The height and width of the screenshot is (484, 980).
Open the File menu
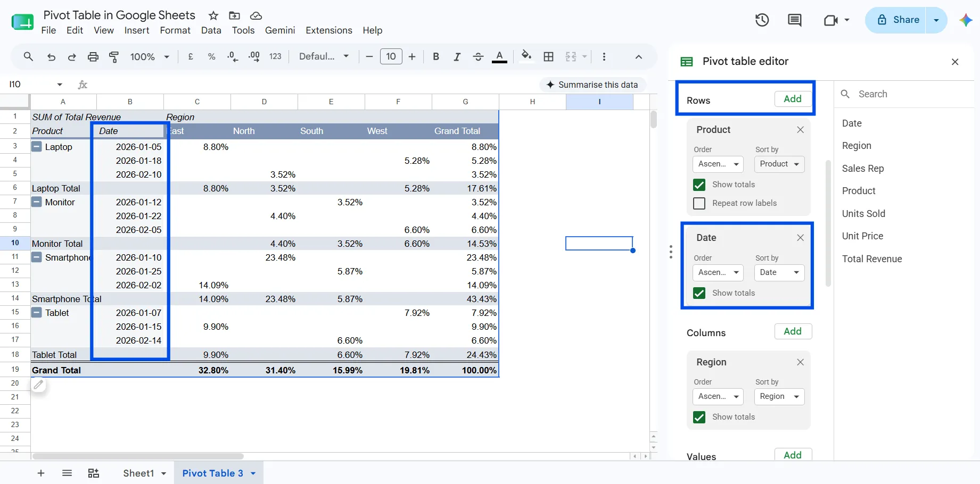point(48,30)
